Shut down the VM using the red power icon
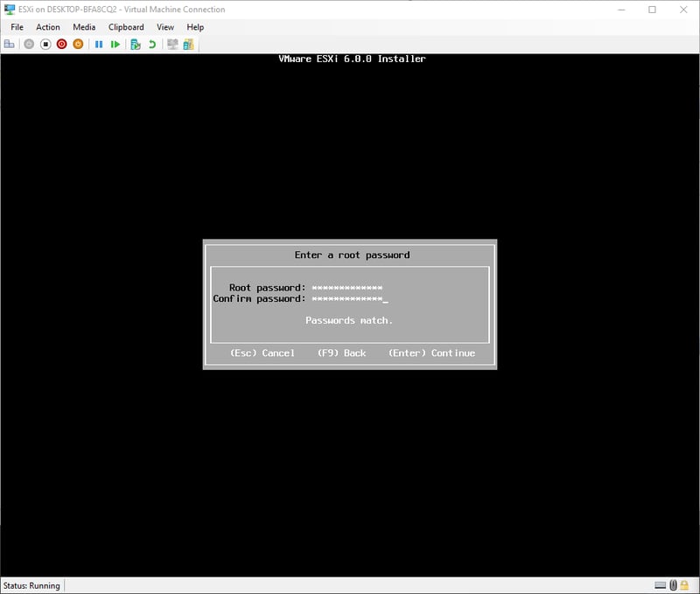The width and height of the screenshot is (700, 594). pyautogui.click(x=62, y=44)
